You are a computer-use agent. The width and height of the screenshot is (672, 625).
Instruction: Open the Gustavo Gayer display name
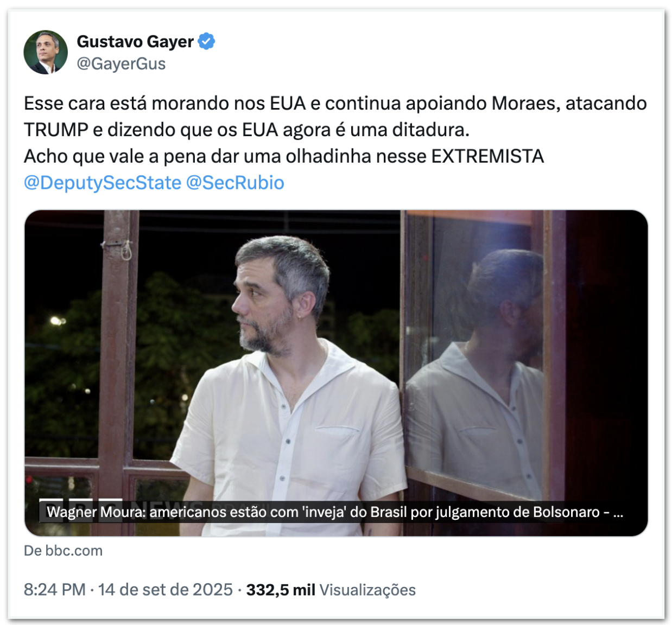(135, 41)
